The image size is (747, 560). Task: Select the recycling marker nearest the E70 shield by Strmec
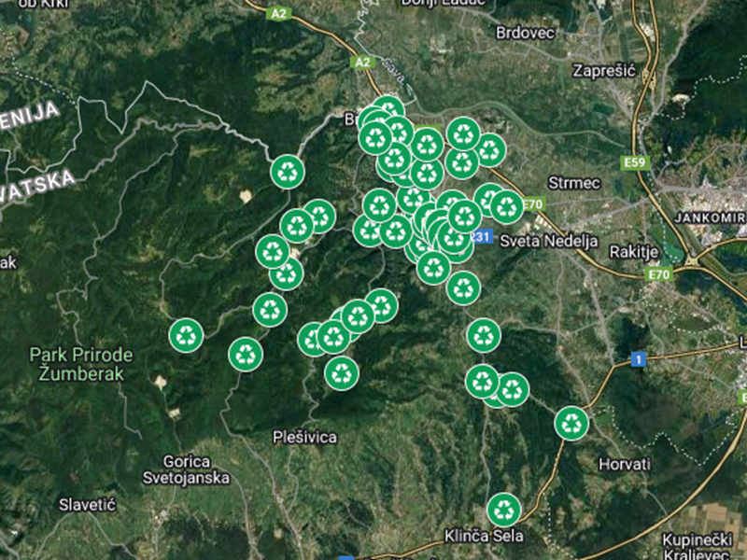(507, 206)
